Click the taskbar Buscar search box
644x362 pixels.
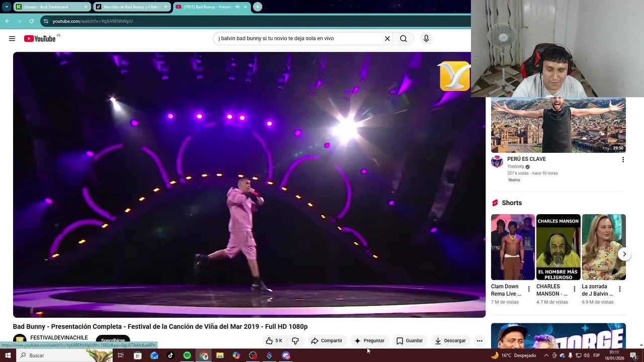coord(64,355)
